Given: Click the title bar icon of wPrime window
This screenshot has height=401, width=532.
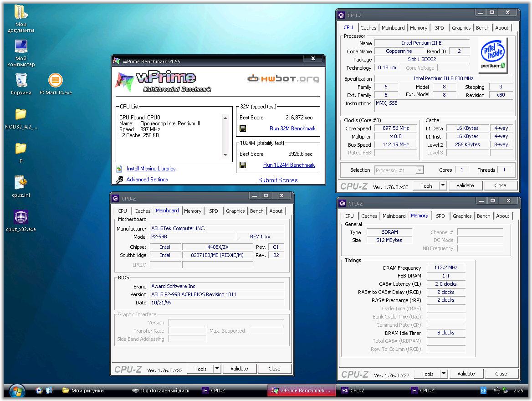Looking at the screenshot, I should 117,61.
